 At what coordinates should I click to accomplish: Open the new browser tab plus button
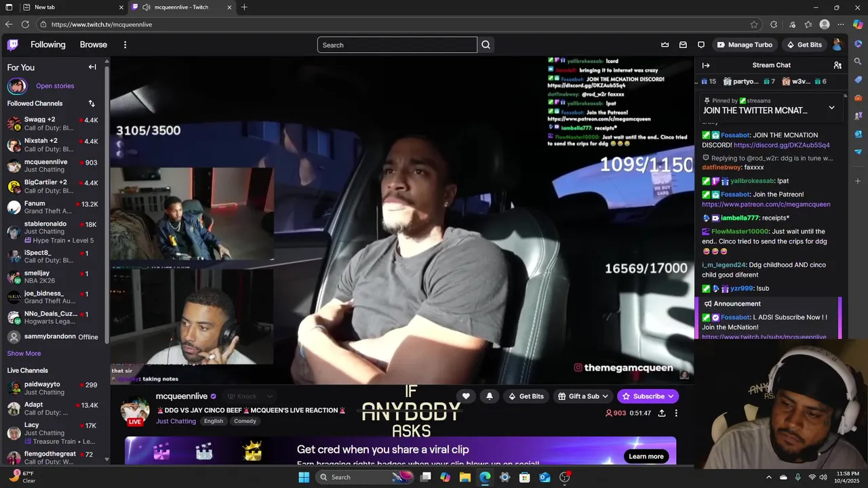click(x=244, y=7)
